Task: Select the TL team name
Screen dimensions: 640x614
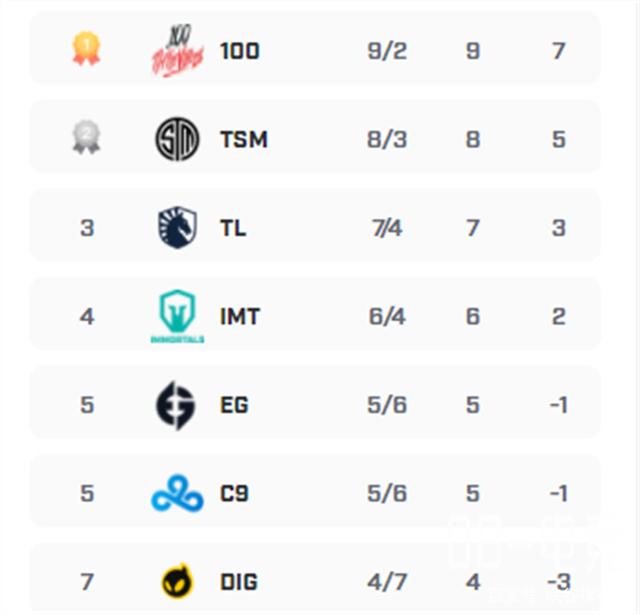Action: click(x=233, y=228)
